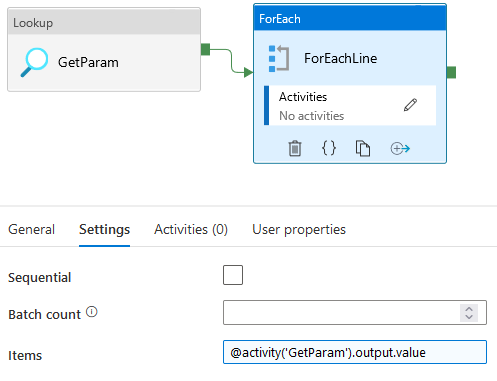Edit ForEach activities with pencil icon
497x381 pixels.
(x=410, y=105)
